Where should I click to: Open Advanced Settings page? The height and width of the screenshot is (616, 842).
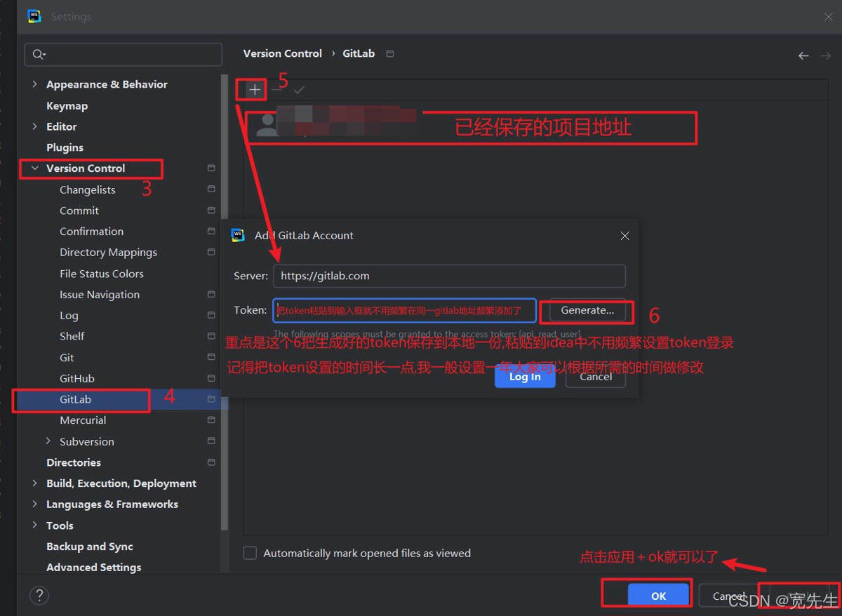pos(94,567)
